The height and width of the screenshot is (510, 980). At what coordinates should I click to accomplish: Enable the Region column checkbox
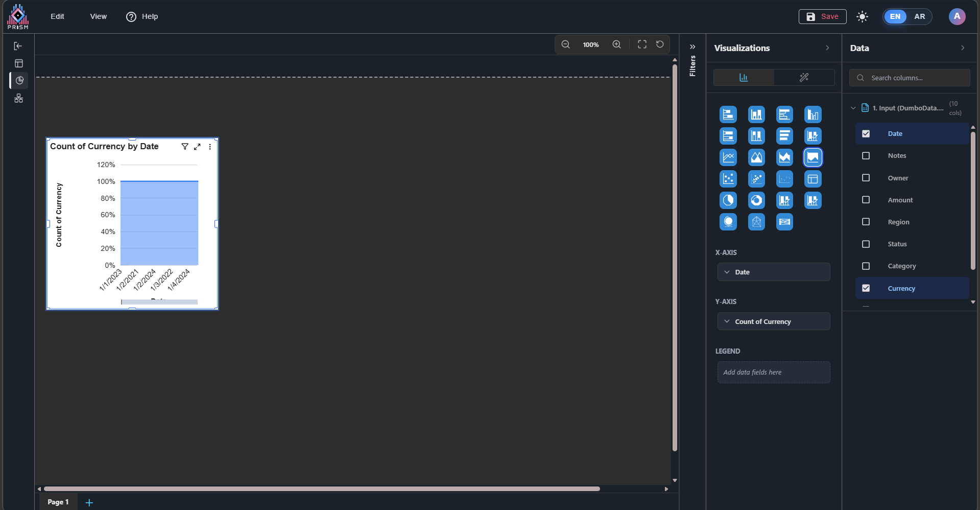(x=866, y=222)
